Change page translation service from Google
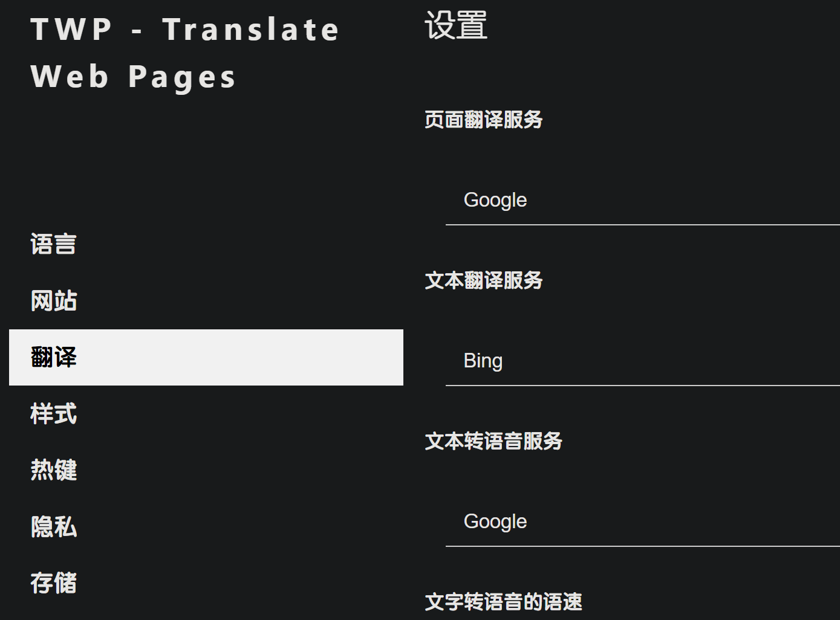This screenshot has height=620, width=840. [641, 201]
